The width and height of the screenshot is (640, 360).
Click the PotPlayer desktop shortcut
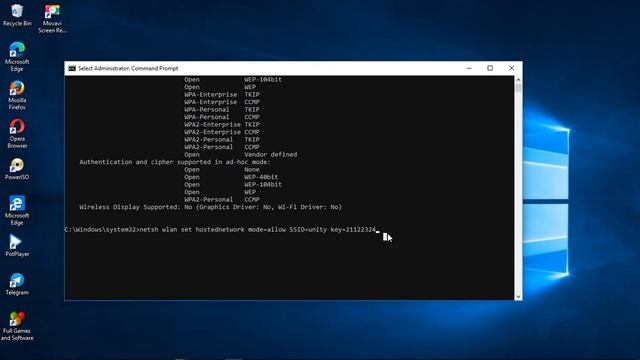(x=17, y=246)
